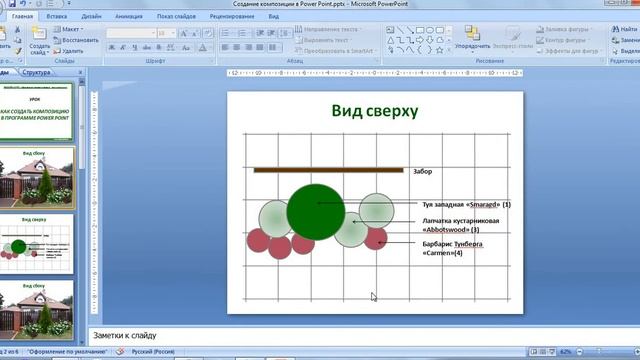Click the zoom out minus button
The height and width of the screenshot is (360, 640).
click(580, 351)
